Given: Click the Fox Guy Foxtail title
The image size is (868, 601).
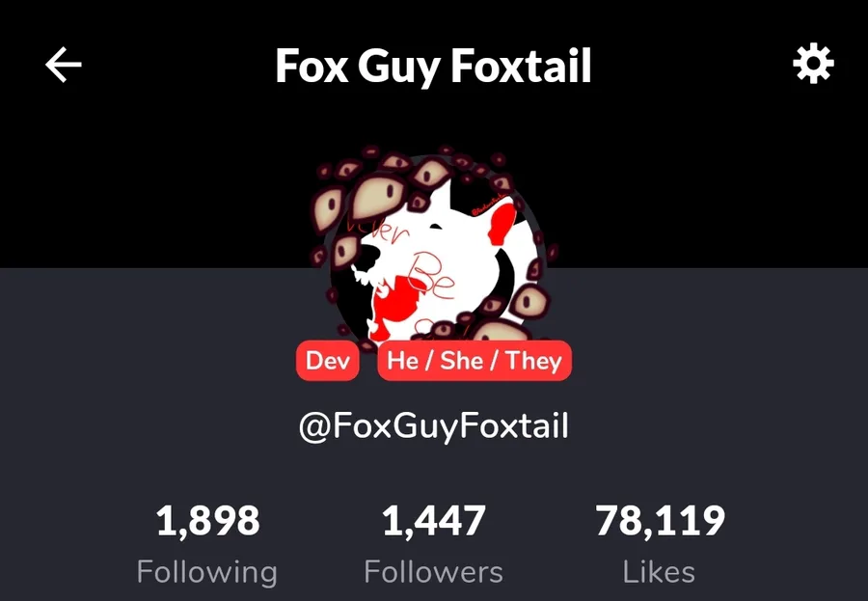Looking at the screenshot, I should tap(434, 66).
